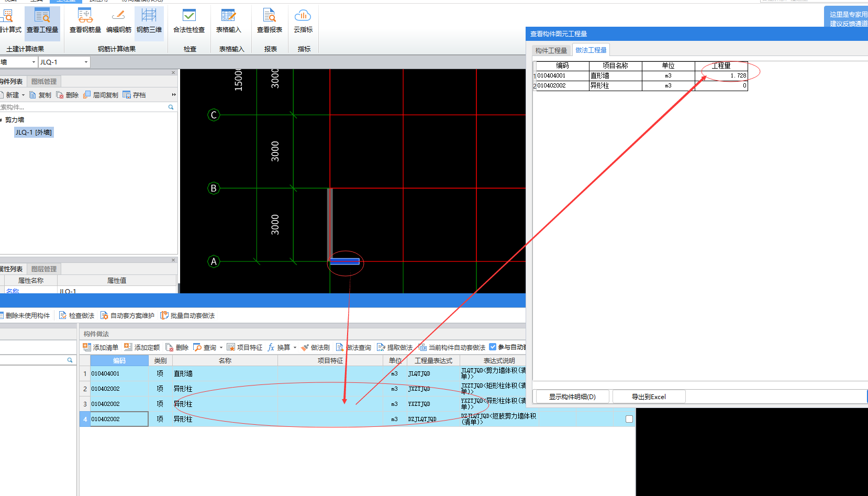868x496 pixels.
Task: Run 合法性检查
Action: click(x=189, y=21)
